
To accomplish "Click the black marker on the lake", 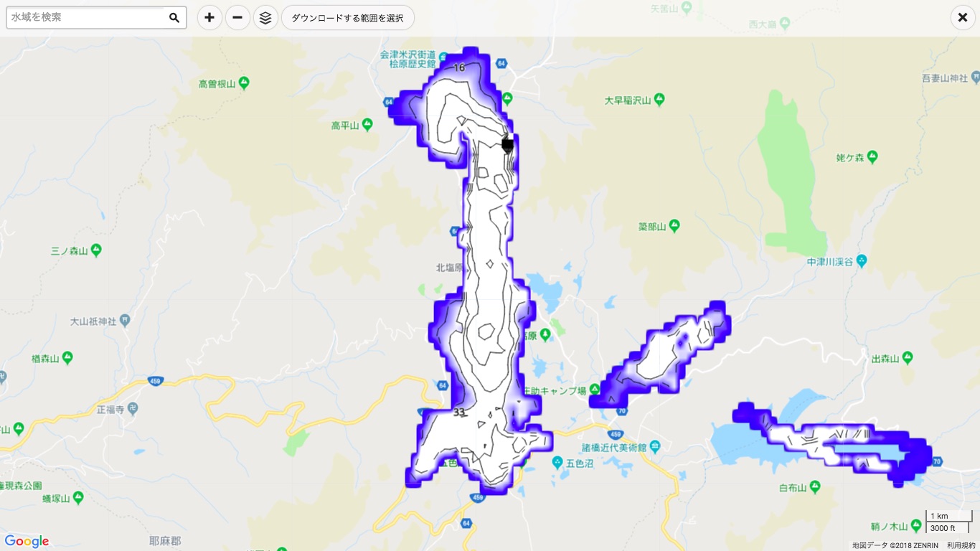I will [x=507, y=146].
